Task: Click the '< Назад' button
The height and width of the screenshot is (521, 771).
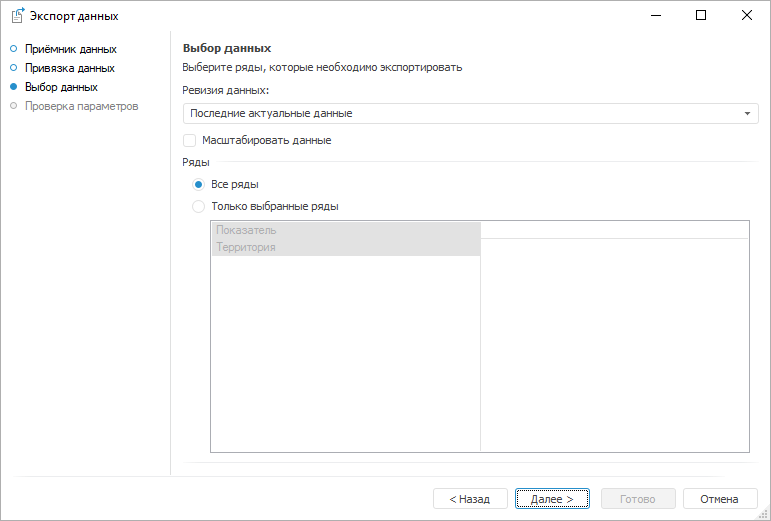Action: (x=470, y=499)
